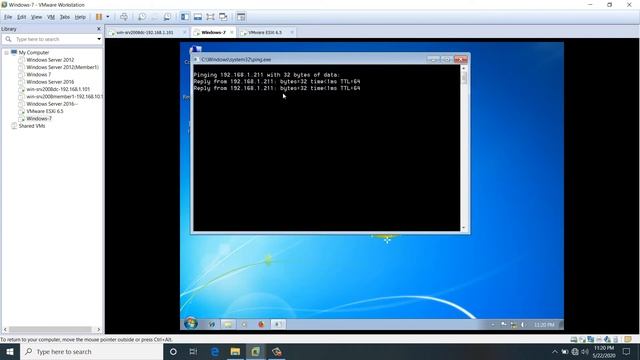The height and width of the screenshot is (360, 640).
Task: Open the Edit menu
Action: pyautogui.click(x=21, y=17)
